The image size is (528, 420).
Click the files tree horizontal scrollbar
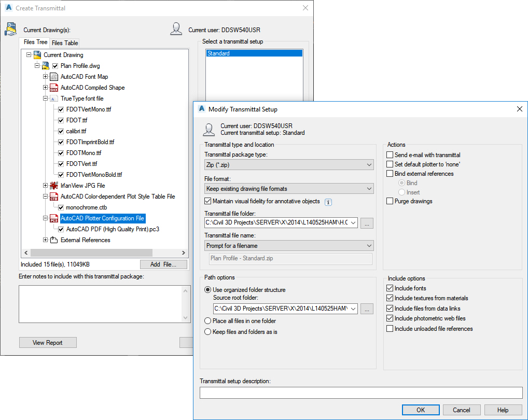point(92,253)
